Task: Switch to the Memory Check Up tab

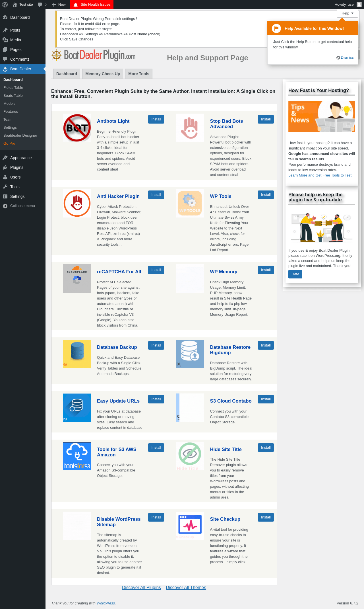Action: (103, 74)
